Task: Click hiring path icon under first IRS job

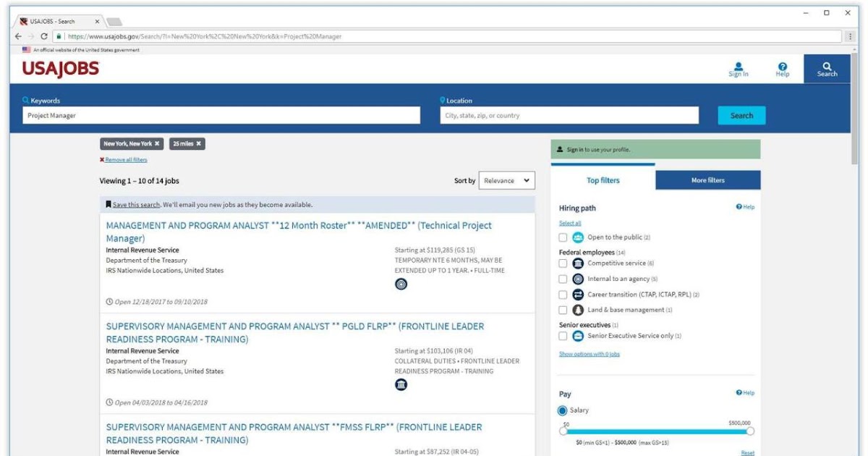Action: tap(401, 284)
